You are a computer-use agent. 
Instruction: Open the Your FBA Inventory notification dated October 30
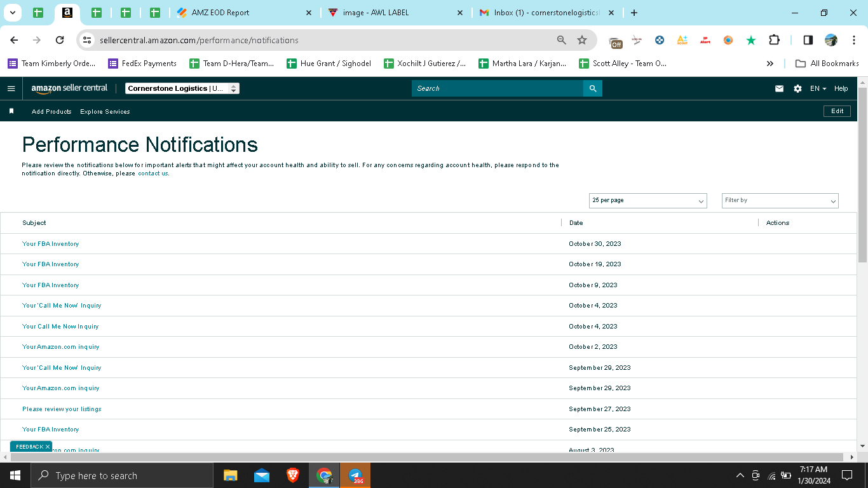pos(51,244)
